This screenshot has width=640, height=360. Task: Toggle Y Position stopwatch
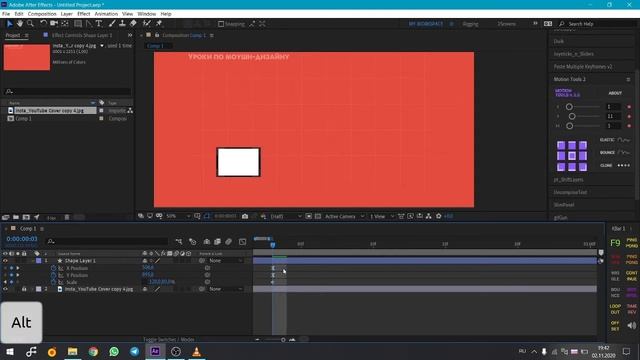click(53, 275)
